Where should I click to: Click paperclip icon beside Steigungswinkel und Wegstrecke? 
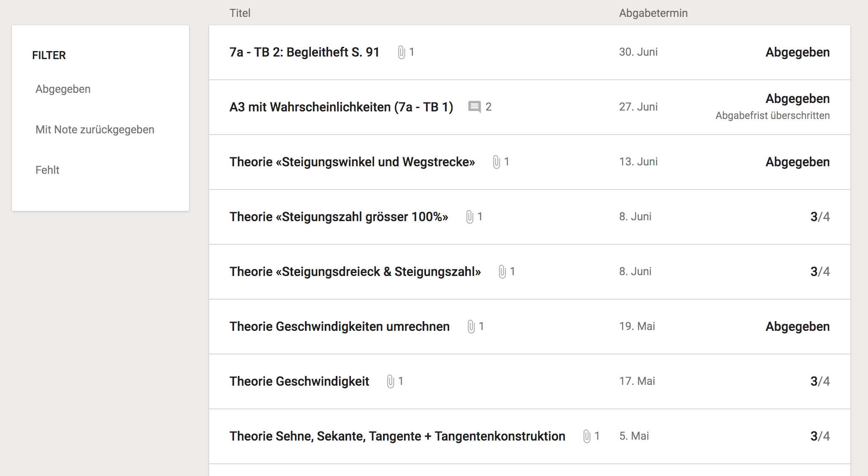pyautogui.click(x=496, y=162)
